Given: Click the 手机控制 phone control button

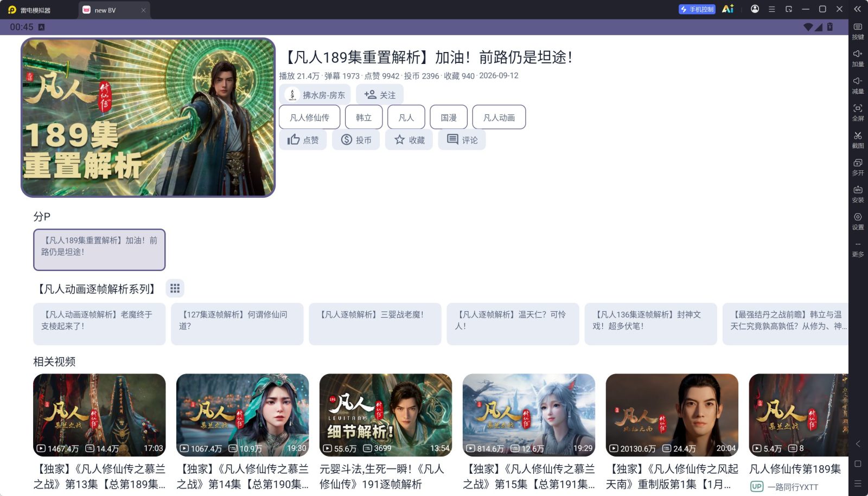Looking at the screenshot, I should tap(697, 9).
